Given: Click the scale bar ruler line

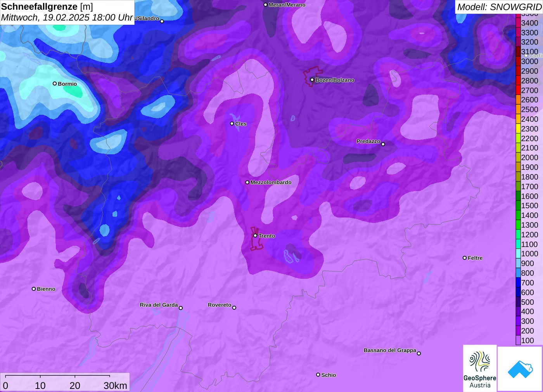Looking at the screenshot, I should [x=57, y=376].
